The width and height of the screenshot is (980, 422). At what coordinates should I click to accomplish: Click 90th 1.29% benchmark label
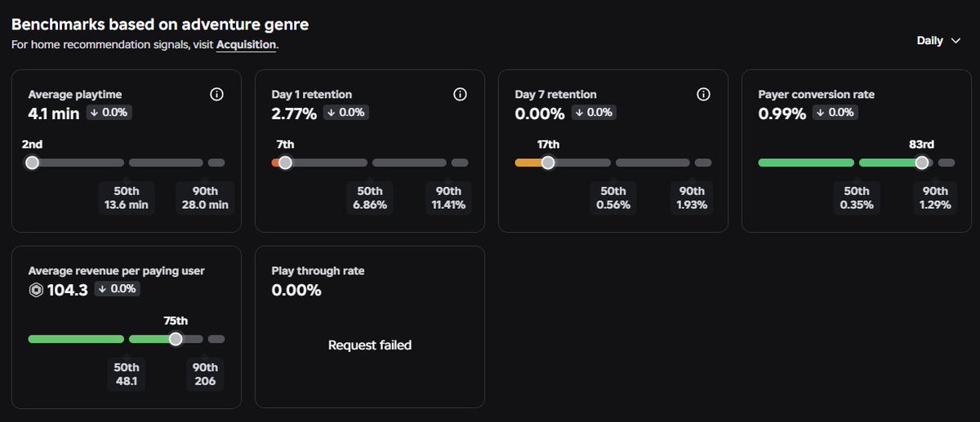[935, 198]
